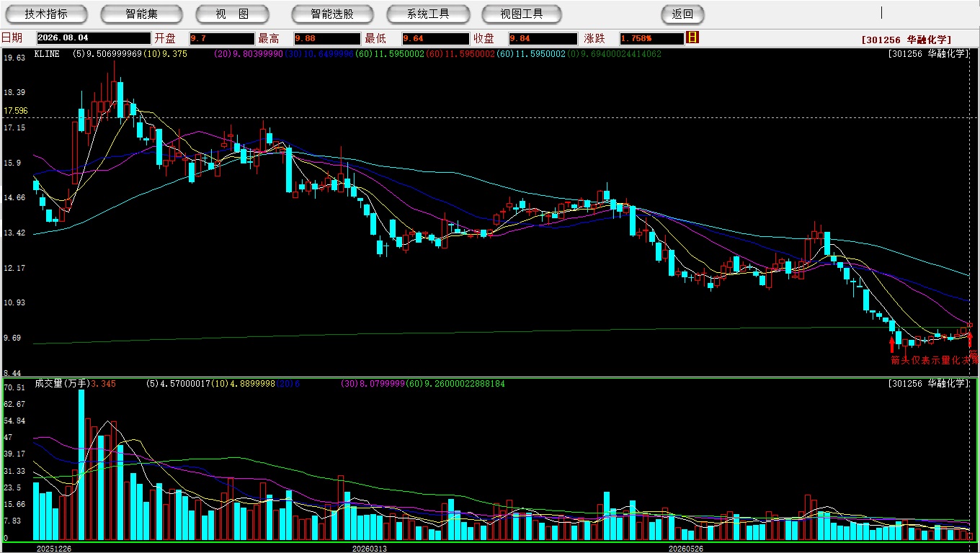Screen dimensions: 980x553
Task: Select the 开盘 value field 9.7
Action: (x=222, y=38)
